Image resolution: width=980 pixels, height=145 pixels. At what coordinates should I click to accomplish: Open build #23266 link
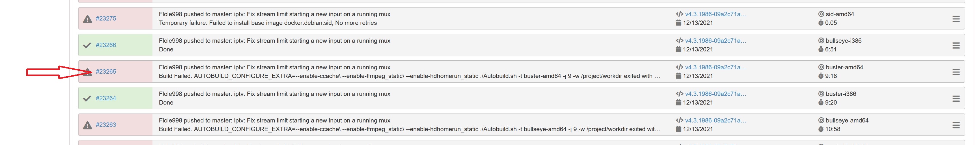point(106,45)
